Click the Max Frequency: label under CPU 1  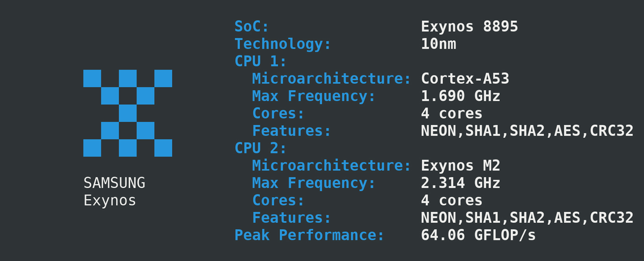[x=314, y=96]
